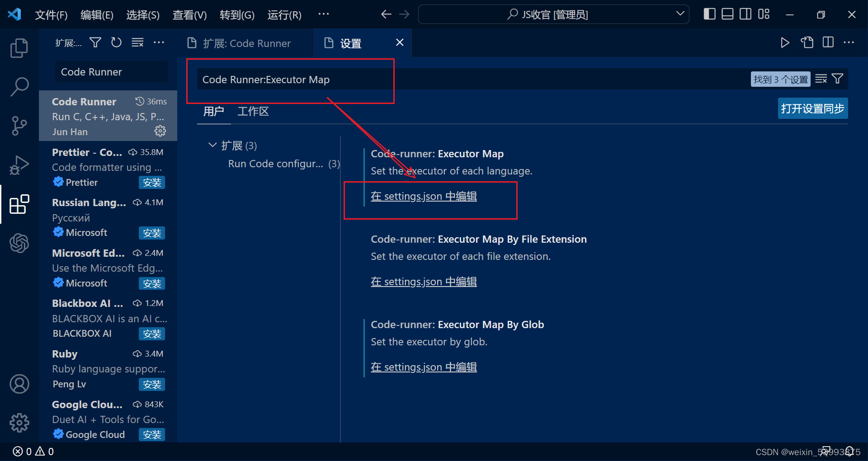Screen dimensions: 868x461
Task: Toggle the primary sidebar layout control
Action: click(x=709, y=14)
